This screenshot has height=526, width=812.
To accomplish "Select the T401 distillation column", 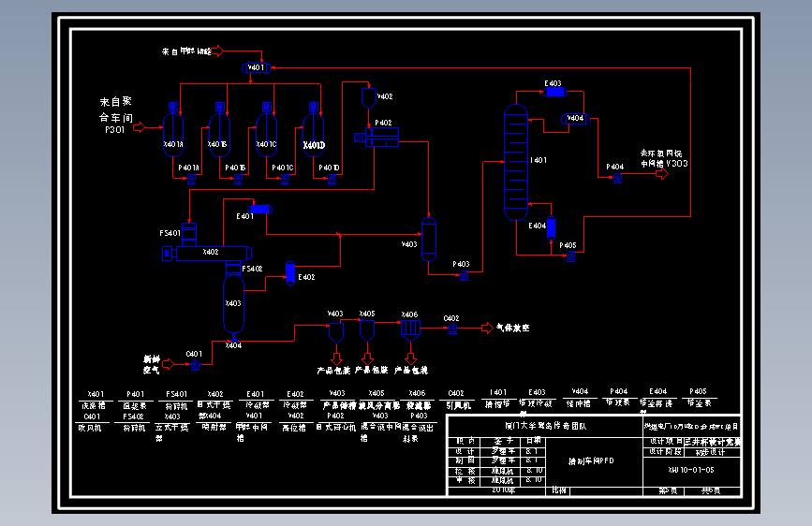I will point(516,163).
